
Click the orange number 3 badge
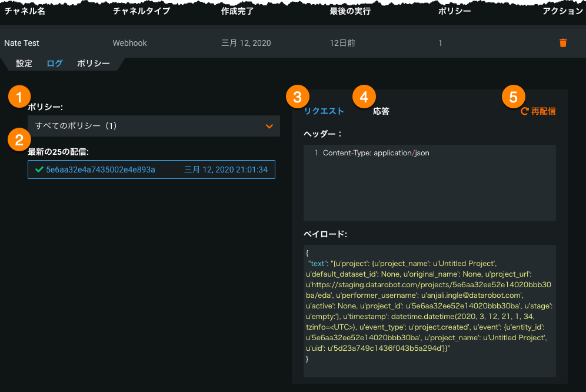(297, 96)
